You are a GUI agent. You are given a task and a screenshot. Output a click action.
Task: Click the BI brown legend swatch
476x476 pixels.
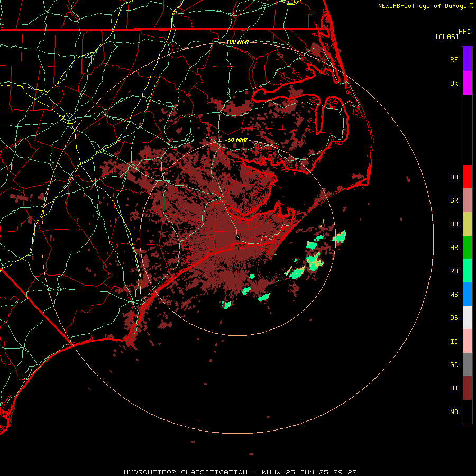467,388
